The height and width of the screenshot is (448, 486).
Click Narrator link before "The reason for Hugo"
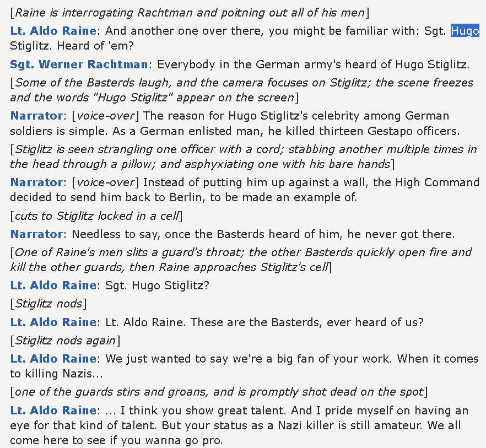click(x=36, y=116)
